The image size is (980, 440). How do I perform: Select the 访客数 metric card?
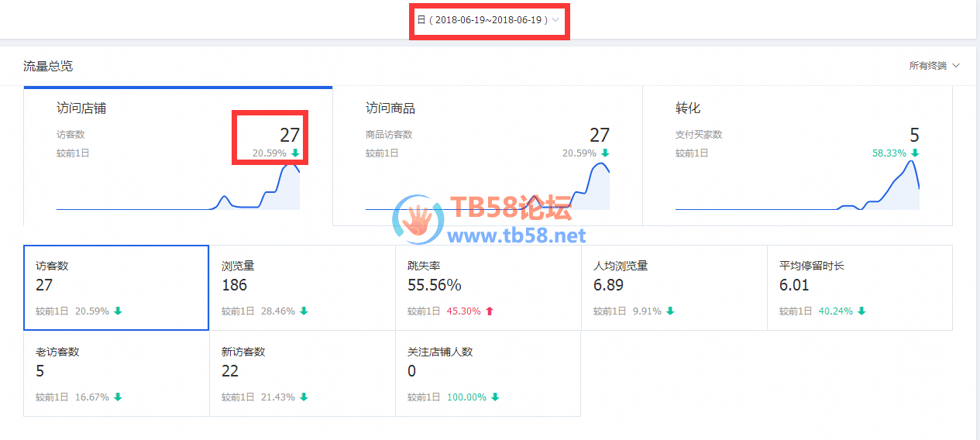coord(116,287)
